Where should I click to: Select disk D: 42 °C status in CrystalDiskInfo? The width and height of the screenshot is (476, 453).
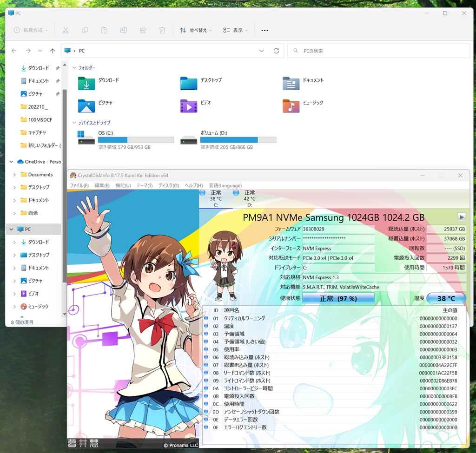(250, 199)
